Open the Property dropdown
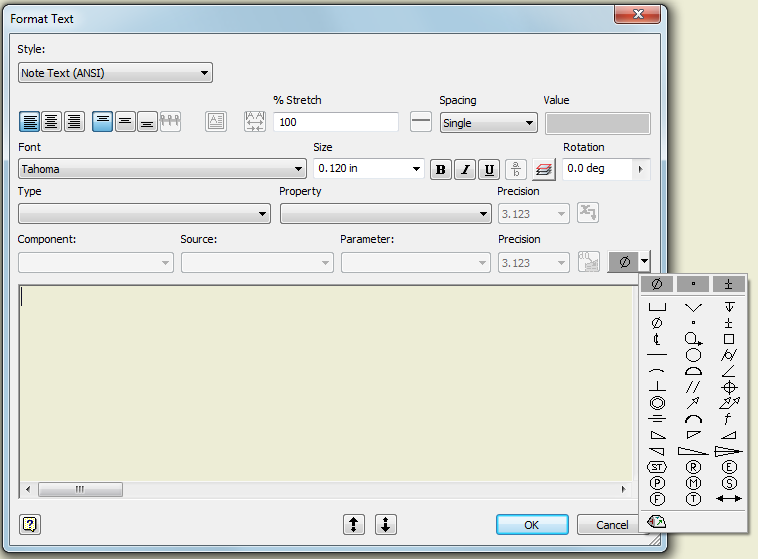Image resolution: width=758 pixels, height=559 pixels. [x=386, y=213]
